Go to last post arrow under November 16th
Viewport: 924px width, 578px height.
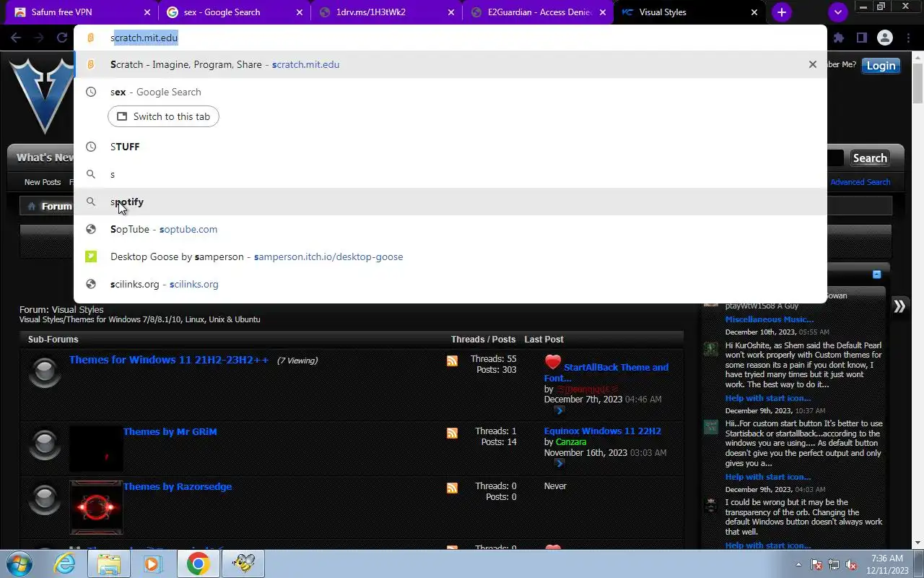coord(559,464)
